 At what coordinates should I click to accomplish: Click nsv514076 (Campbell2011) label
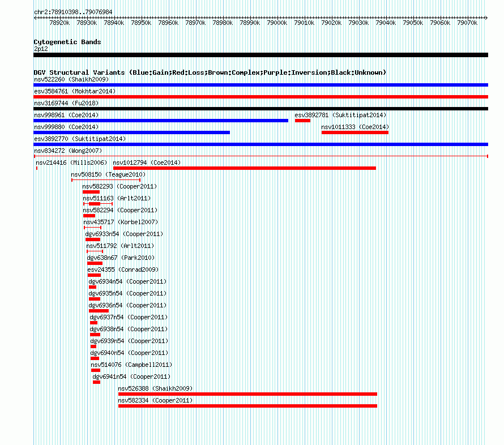(x=131, y=365)
